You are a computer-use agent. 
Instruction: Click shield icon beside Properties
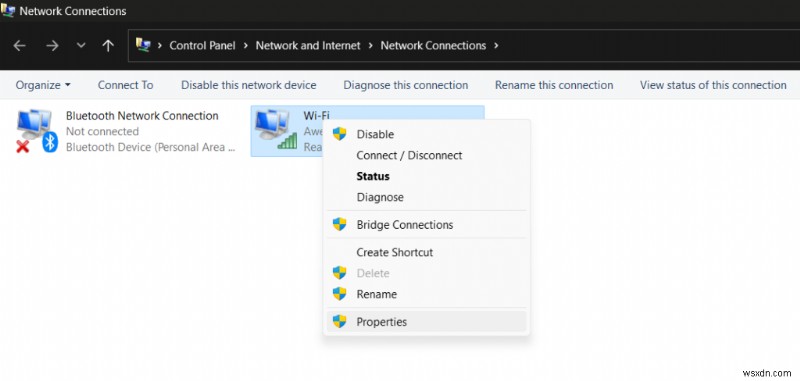tap(339, 321)
